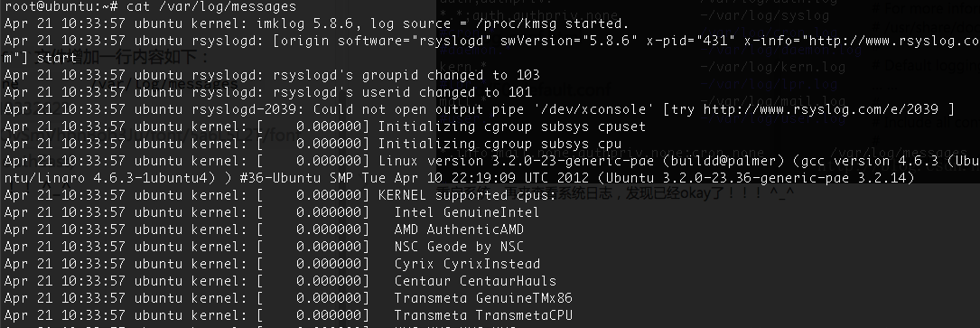
Task: Open the rsyslog.com/e/2039 URL
Action: [x=821, y=109]
